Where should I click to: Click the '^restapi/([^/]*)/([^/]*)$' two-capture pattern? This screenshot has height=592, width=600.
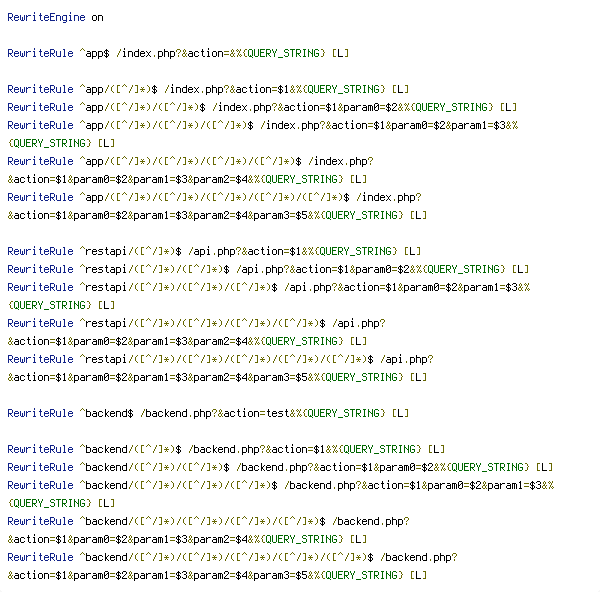click(x=155, y=269)
